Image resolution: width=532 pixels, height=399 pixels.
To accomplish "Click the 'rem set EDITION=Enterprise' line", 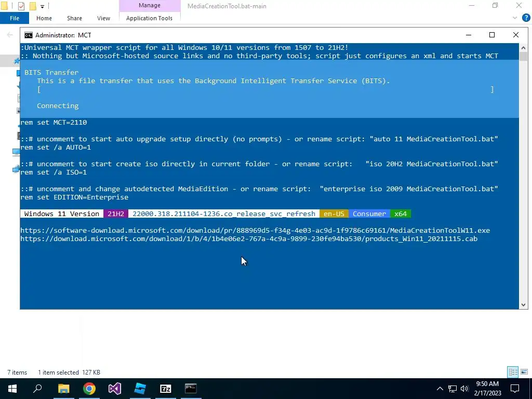I will (74, 197).
